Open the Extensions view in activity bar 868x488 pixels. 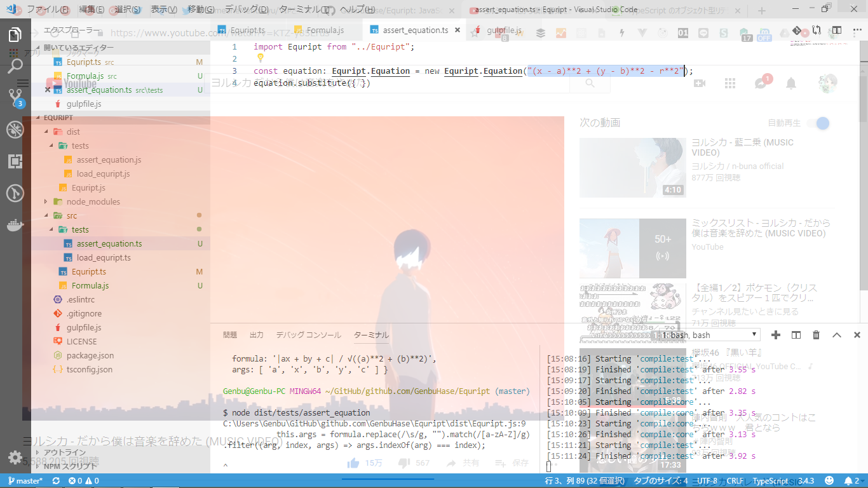click(x=15, y=161)
